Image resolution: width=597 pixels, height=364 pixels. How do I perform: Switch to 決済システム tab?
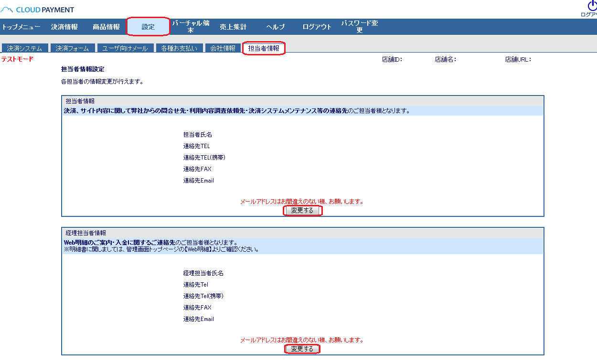[25, 48]
